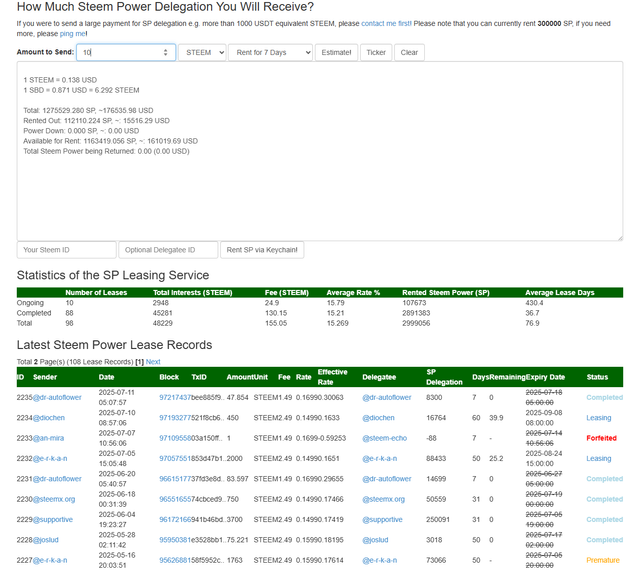Click the Estimate! button
Image resolution: width=640 pixels, height=573 pixels.
[336, 52]
